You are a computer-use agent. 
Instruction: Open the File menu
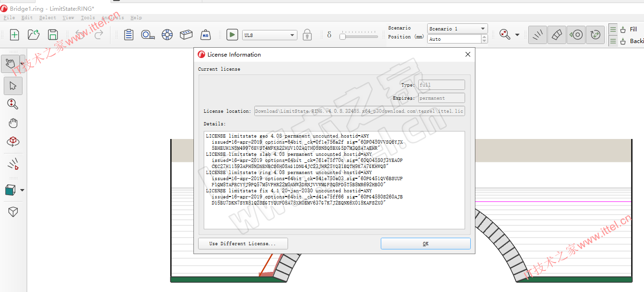[9, 18]
